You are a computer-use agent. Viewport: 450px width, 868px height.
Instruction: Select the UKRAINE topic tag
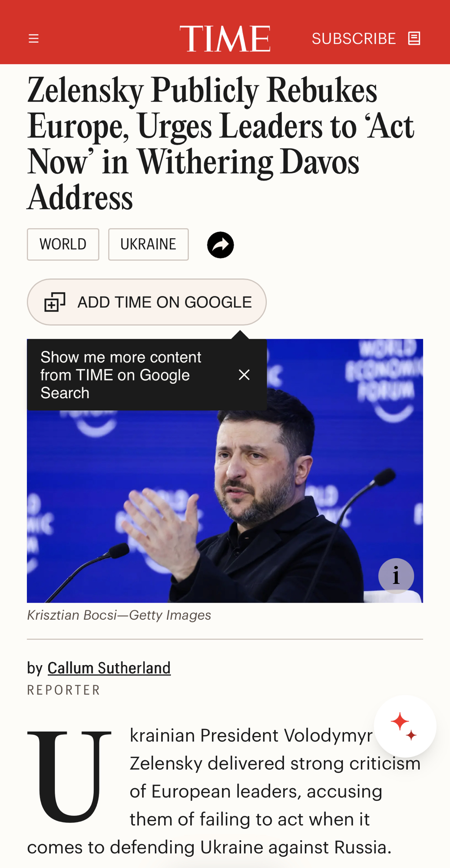click(148, 244)
